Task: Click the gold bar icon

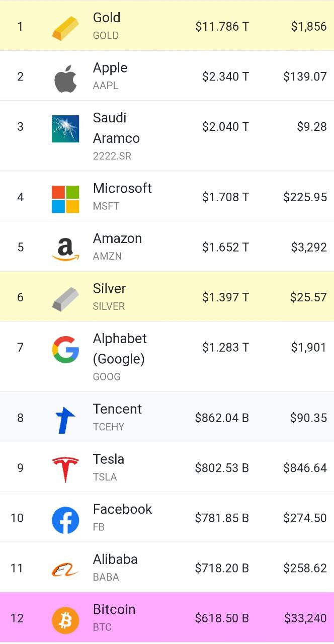Action: click(x=65, y=28)
